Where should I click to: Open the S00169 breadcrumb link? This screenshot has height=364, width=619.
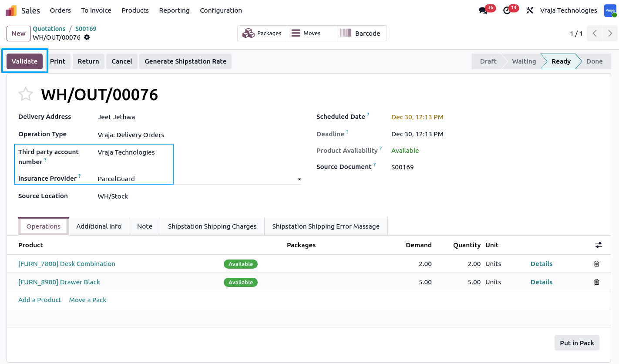(86, 29)
